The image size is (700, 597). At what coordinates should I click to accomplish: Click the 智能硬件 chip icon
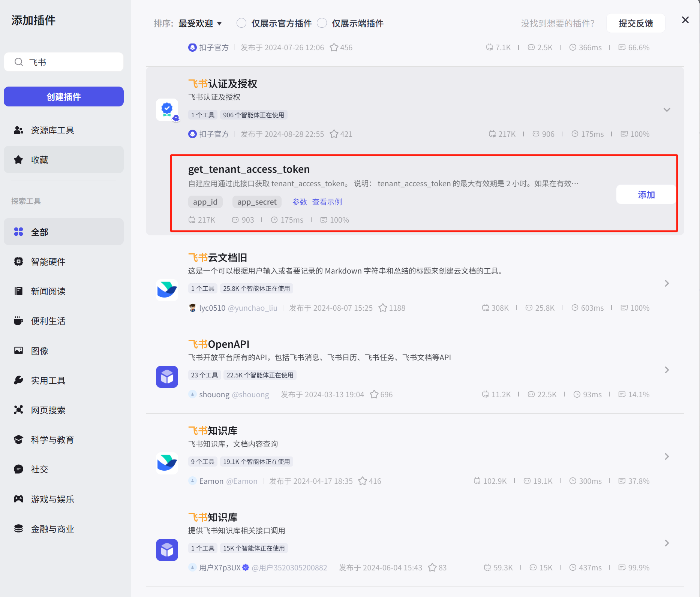(18, 261)
